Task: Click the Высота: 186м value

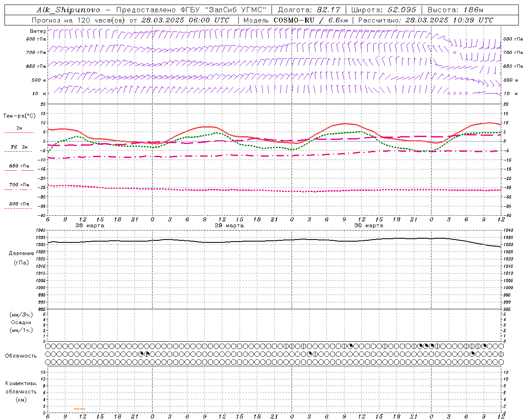Action: click(x=455, y=10)
